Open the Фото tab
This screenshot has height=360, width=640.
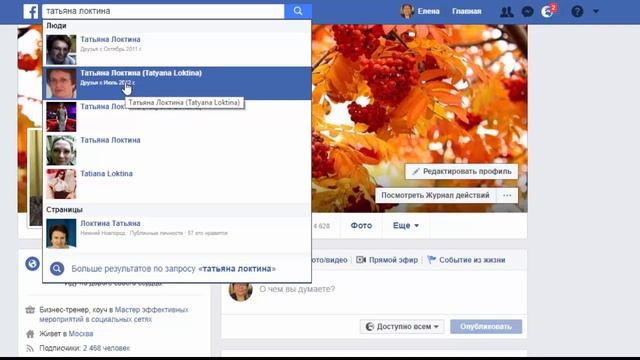point(361,225)
